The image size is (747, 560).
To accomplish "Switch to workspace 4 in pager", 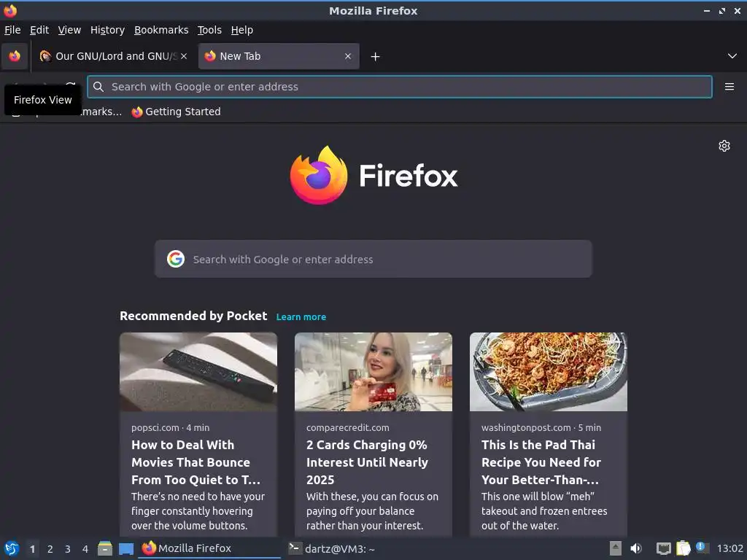I will [85, 549].
